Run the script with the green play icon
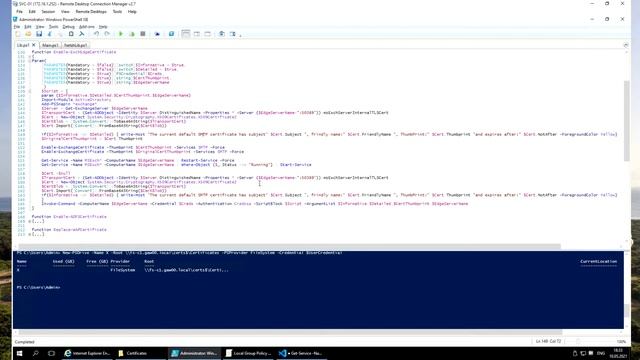Viewport: 640px width, 360px height. (121, 34)
